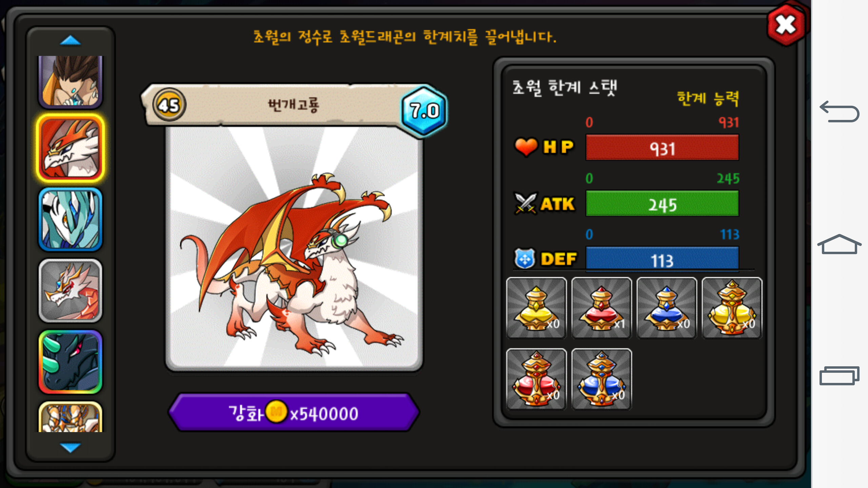Image resolution: width=868 pixels, height=488 pixels.
Task: Tap the 7.0 blue hexagon grade badge
Action: (424, 111)
